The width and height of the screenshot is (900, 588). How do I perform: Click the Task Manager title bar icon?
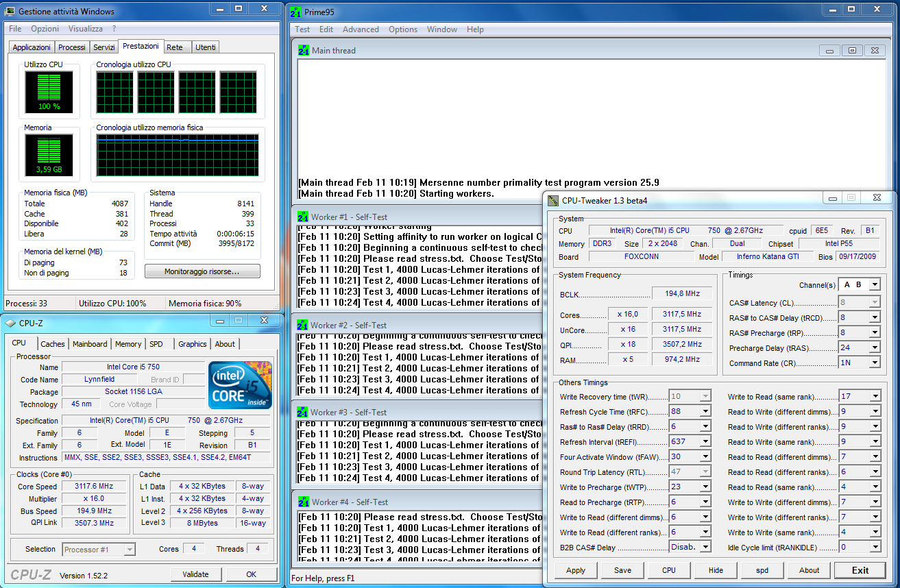point(10,12)
